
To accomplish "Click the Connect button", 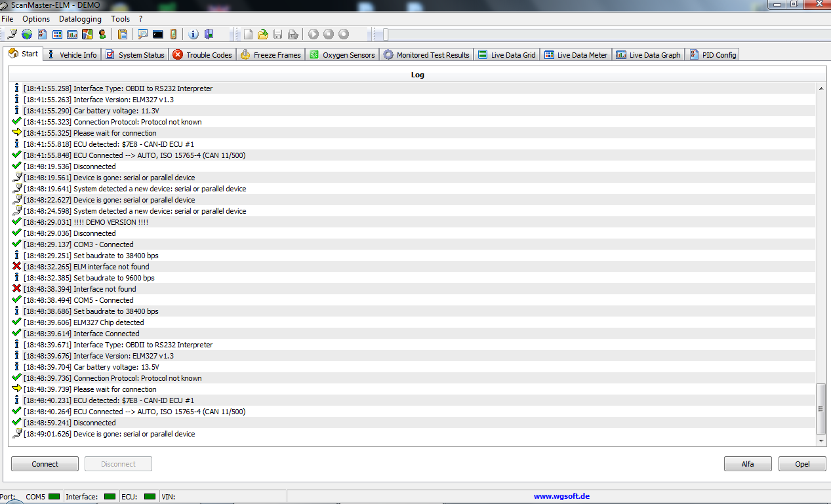I will click(x=45, y=464).
